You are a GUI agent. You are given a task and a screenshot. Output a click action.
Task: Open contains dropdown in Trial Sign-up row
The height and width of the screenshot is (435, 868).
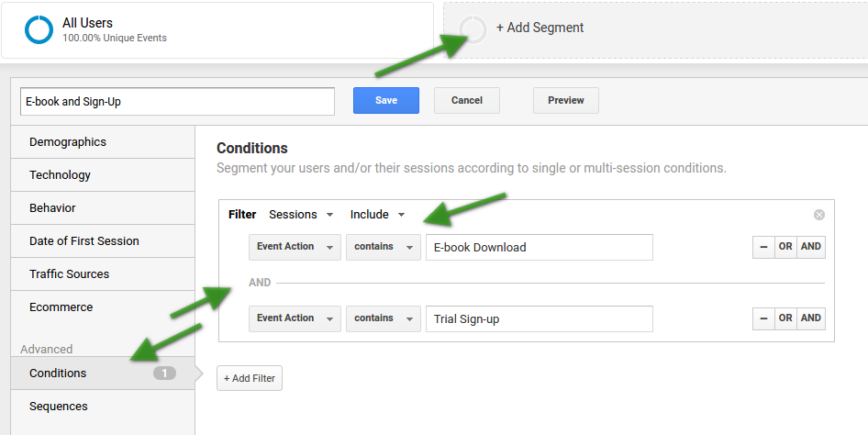pos(383,318)
